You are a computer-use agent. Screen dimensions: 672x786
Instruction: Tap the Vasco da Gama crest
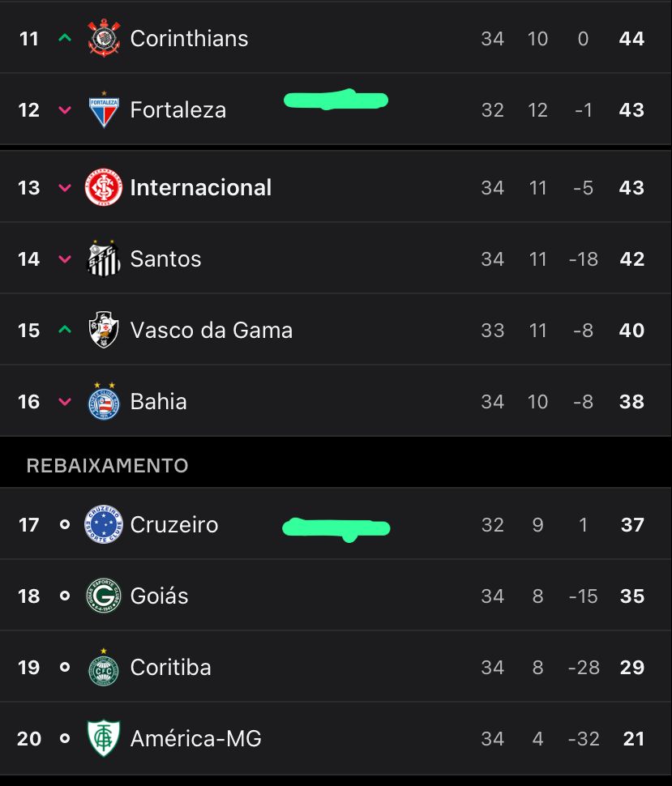(104, 330)
